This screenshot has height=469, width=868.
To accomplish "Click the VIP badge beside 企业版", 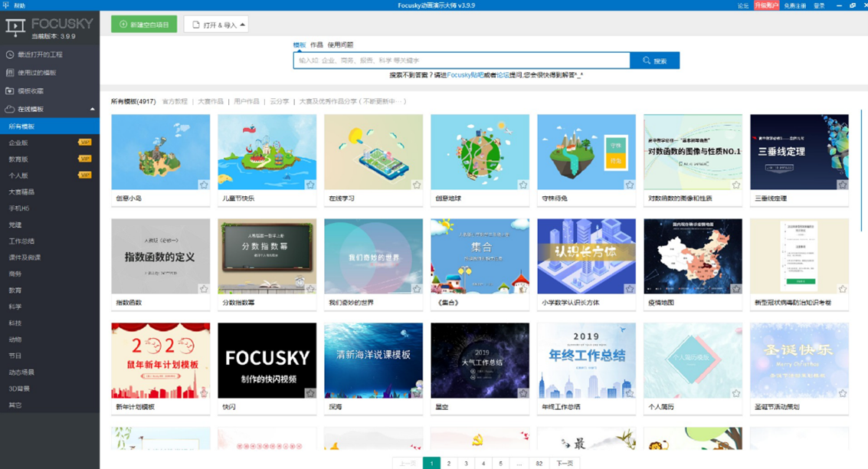I will tap(86, 142).
